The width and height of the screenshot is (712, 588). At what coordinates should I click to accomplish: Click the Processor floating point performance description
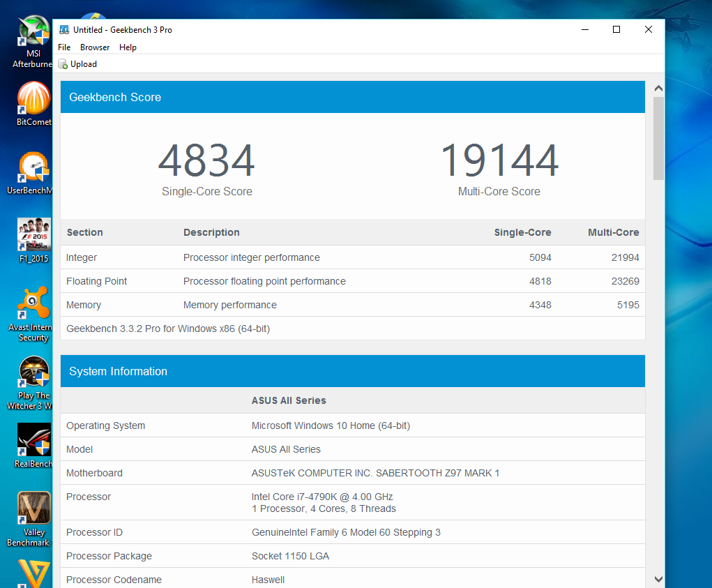(264, 281)
